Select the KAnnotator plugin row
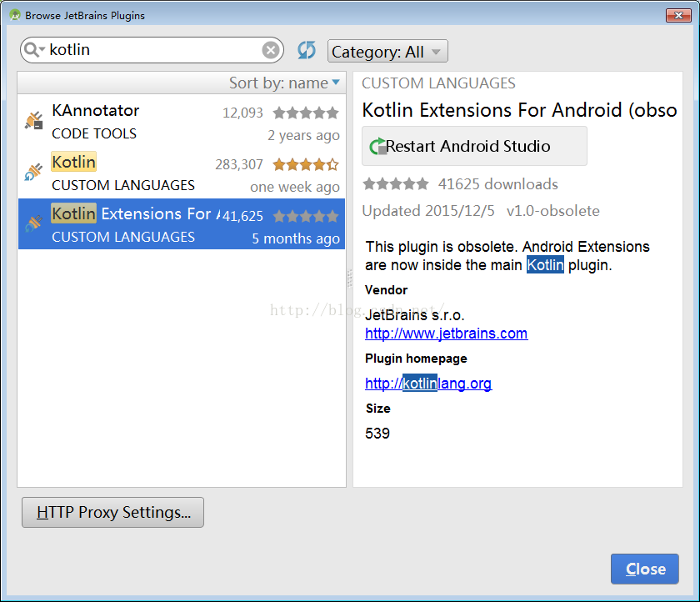Viewport: 700px width, 602px height. pos(181,122)
